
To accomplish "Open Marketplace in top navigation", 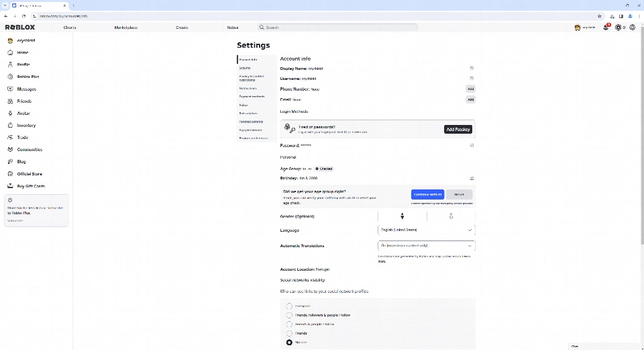I will 126,28.
